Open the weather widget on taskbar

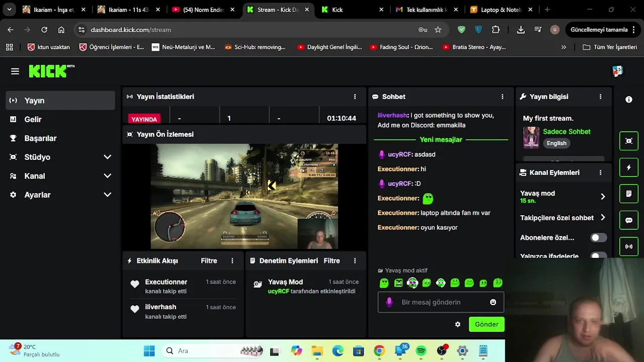(x=35, y=350)
